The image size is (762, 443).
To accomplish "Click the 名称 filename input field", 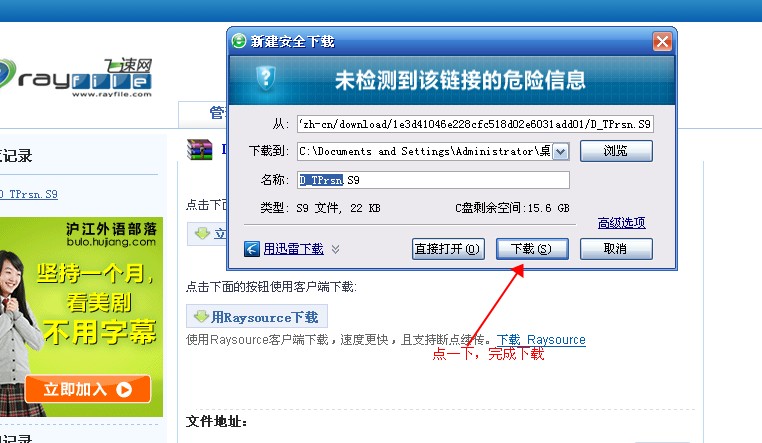I will pos(433,180).
